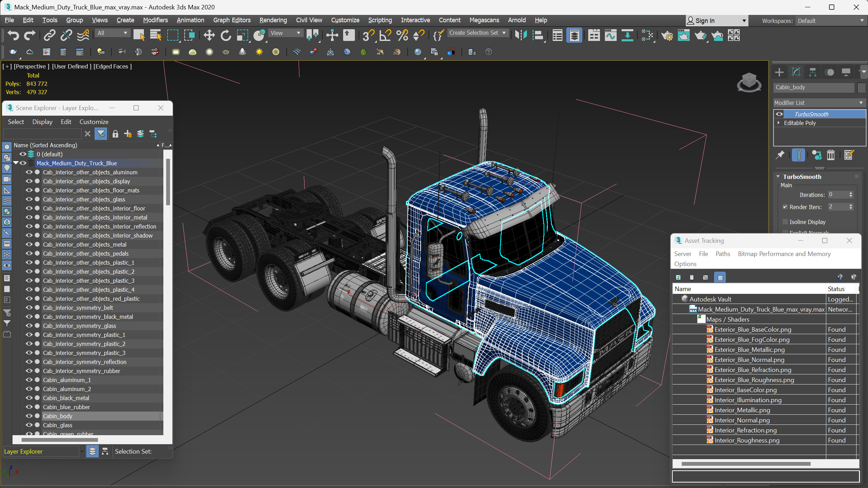
Task: Open the Modifier List dropdown
Action: 819,103
